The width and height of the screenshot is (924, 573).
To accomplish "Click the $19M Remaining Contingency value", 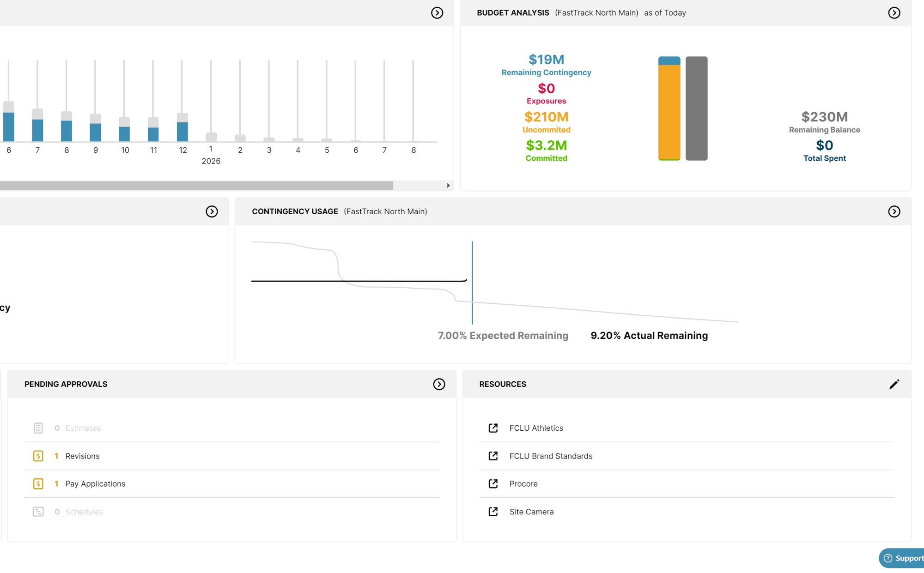I will 547,60.
